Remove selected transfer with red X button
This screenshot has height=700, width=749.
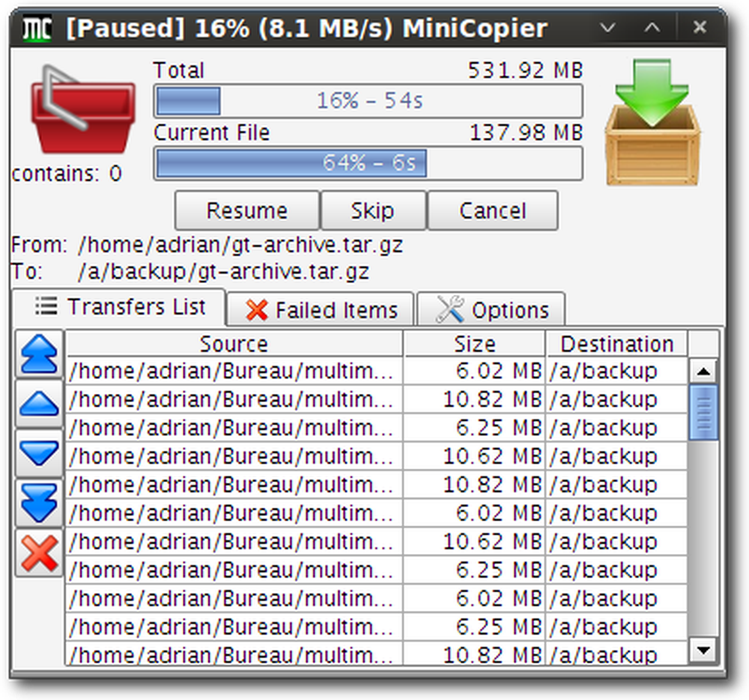pos(39,553)
